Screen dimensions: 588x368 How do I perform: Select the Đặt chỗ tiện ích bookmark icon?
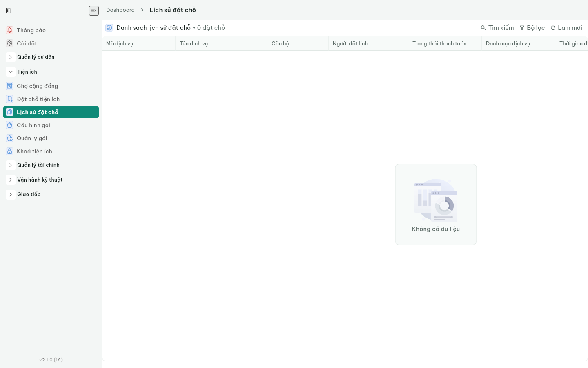click(10, 99)
